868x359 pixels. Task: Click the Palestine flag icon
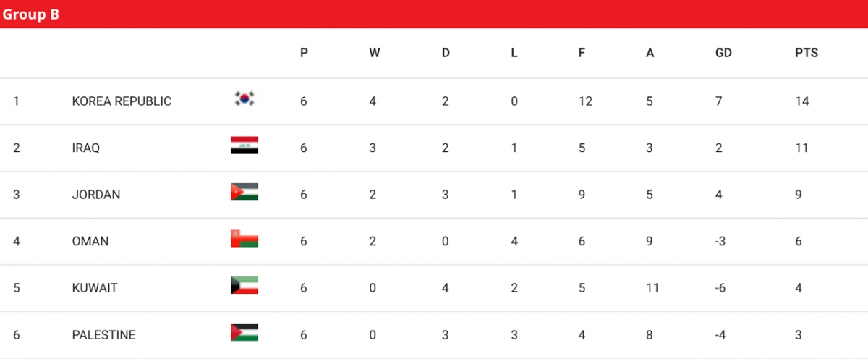point(244,332)
